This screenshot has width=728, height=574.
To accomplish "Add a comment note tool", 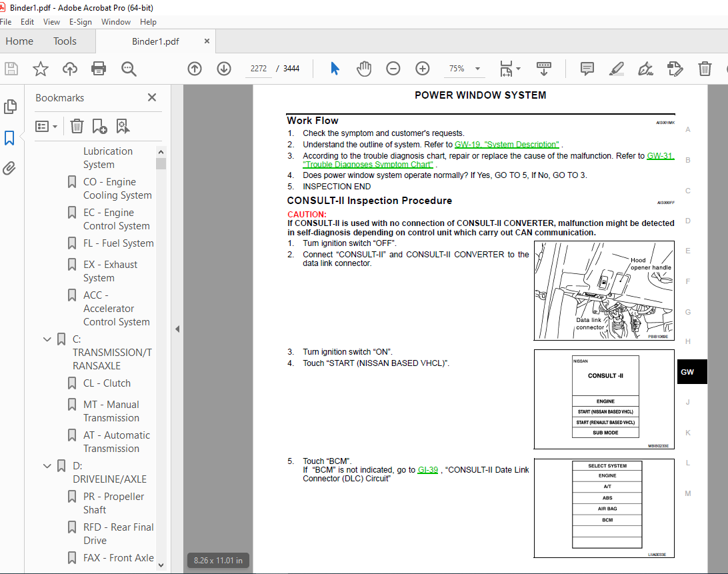I will tap(587, 69).
